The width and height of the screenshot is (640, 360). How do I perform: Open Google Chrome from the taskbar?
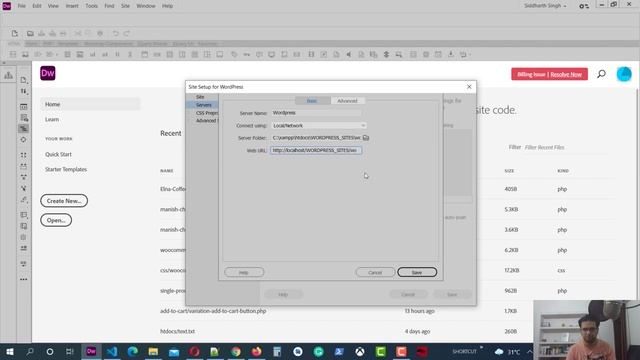(236, 351)
